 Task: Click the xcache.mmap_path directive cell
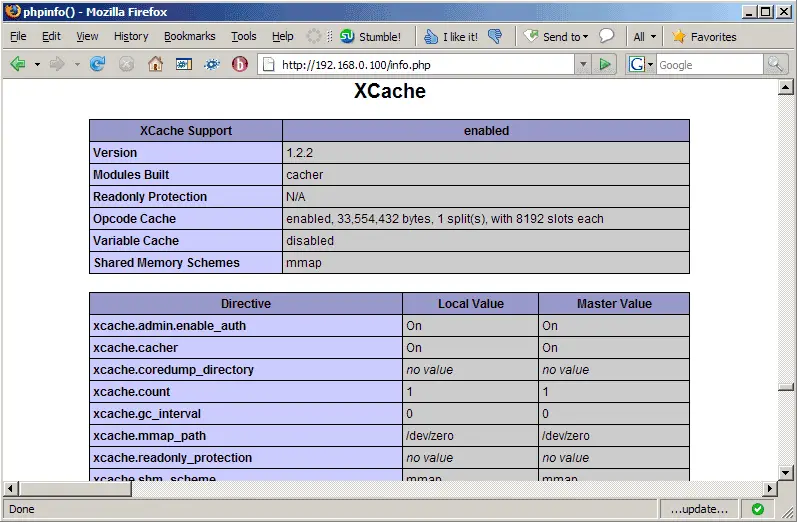point(246,436)
